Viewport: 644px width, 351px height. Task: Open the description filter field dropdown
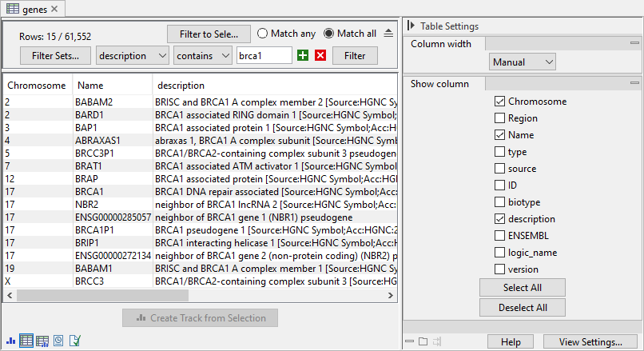tap(133, 56)
